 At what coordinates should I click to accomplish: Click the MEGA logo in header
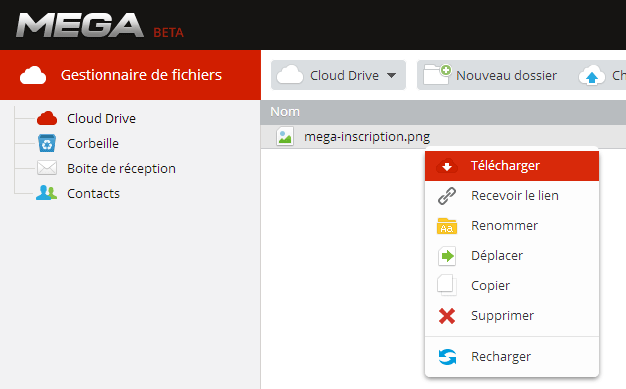(79, 25)
